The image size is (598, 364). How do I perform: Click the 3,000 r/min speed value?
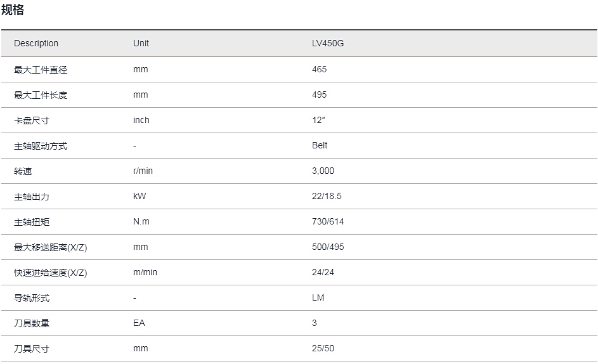(323, 171)
